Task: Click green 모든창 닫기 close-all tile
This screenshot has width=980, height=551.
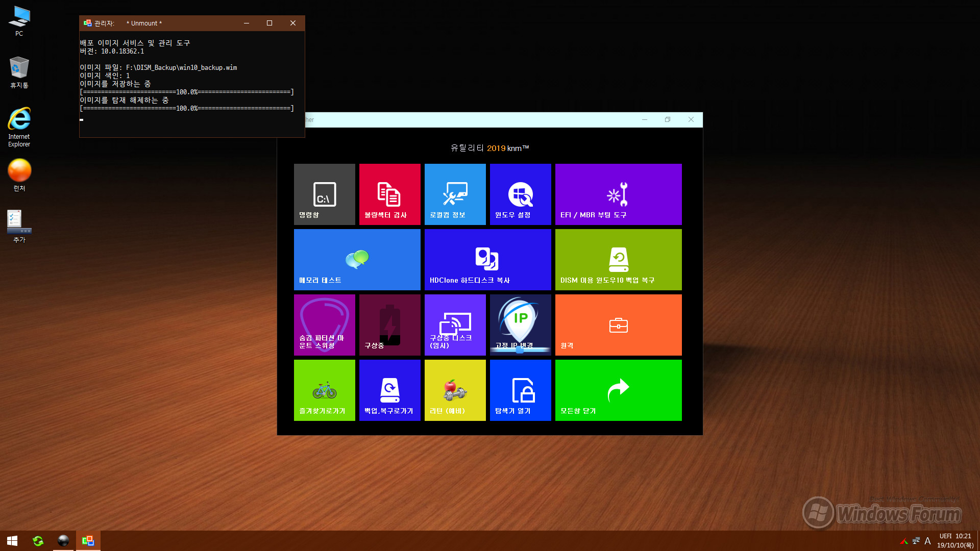Action: coord(618,390)
